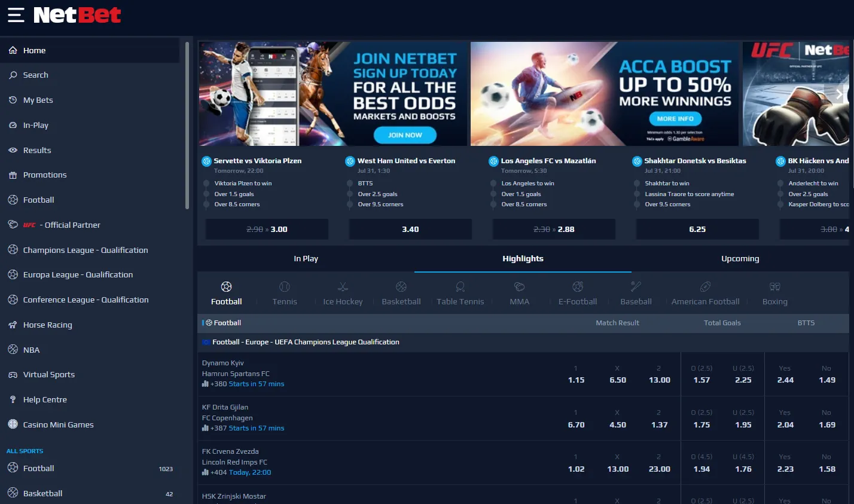Open the Los Angeles FC vs Mazatlán bet card
Viewport: 854px width, 504px height.
click(554, 182)
